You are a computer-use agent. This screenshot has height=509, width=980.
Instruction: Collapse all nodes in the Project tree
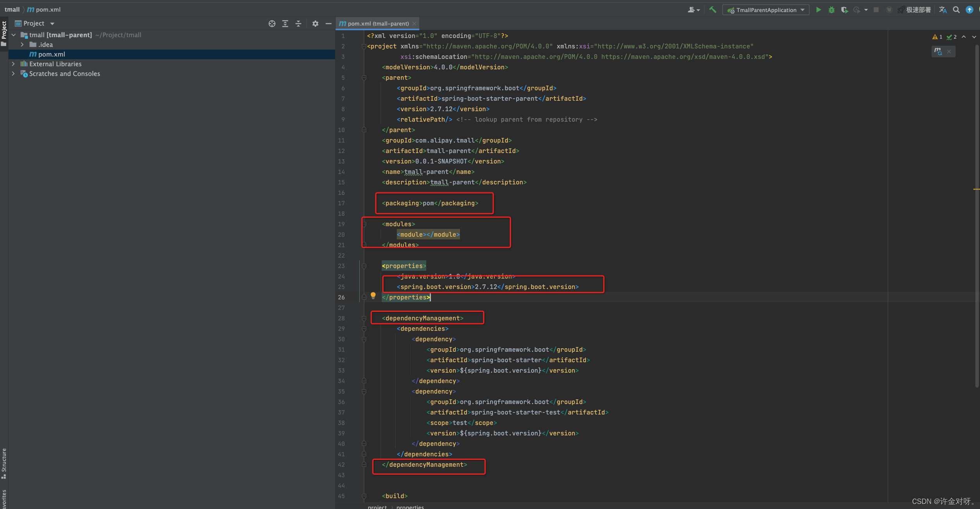(x=298, y=24)
